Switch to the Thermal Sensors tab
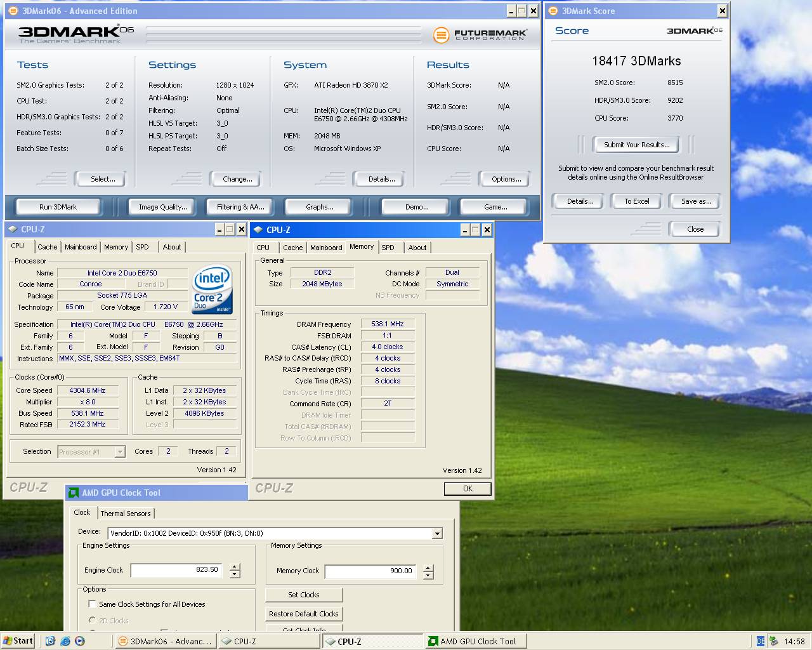This screenshot has height=650, width=812. point(126,514)
